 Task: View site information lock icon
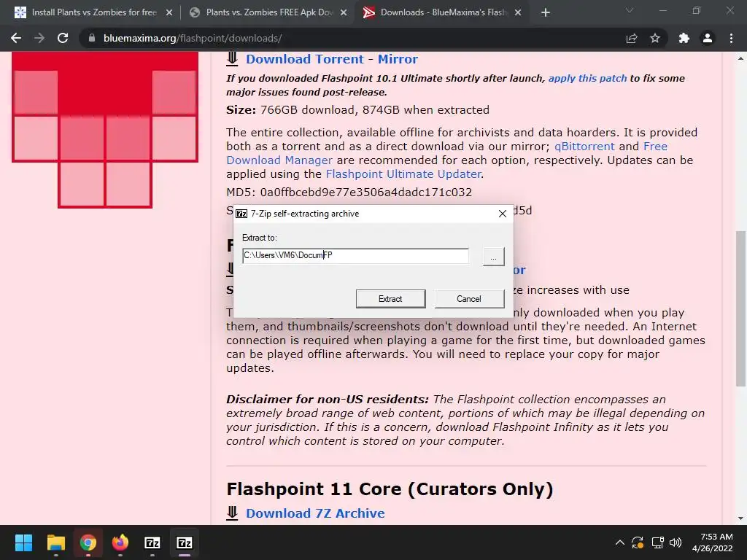(x=91, y=38)
